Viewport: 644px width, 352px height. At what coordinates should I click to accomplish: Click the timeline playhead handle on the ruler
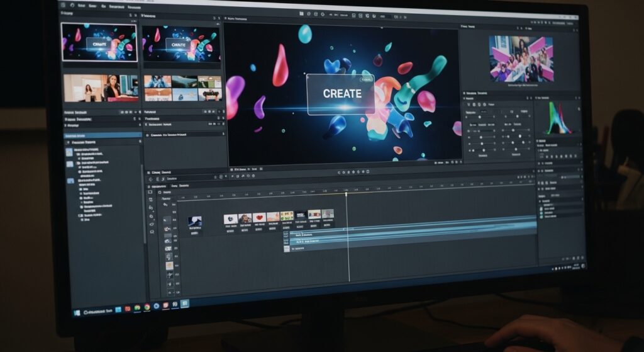tap(347, 194)
